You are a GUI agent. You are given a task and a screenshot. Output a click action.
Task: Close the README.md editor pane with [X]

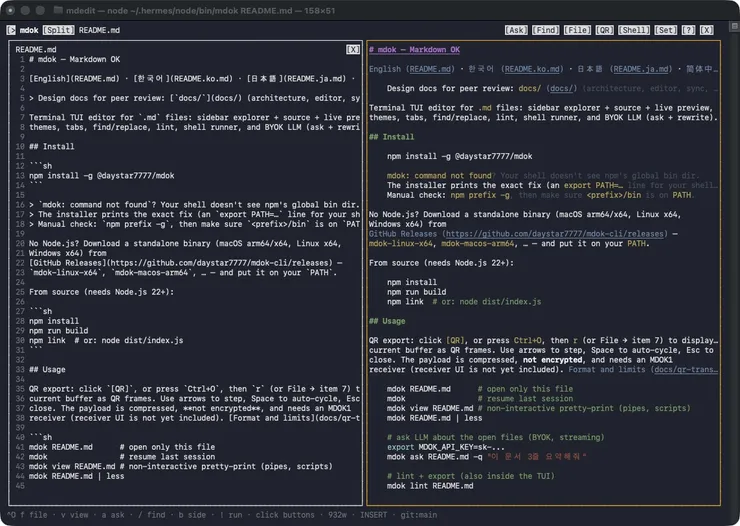coord(353,50)
